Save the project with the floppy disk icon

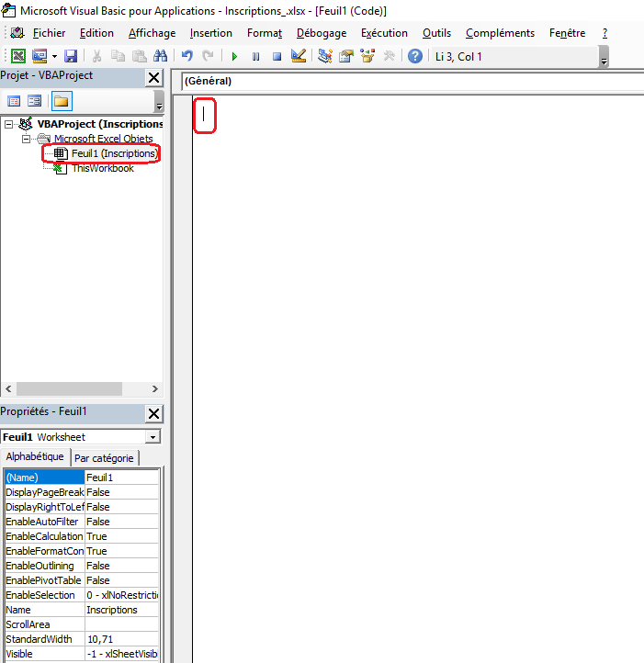(x=71, y=56)
